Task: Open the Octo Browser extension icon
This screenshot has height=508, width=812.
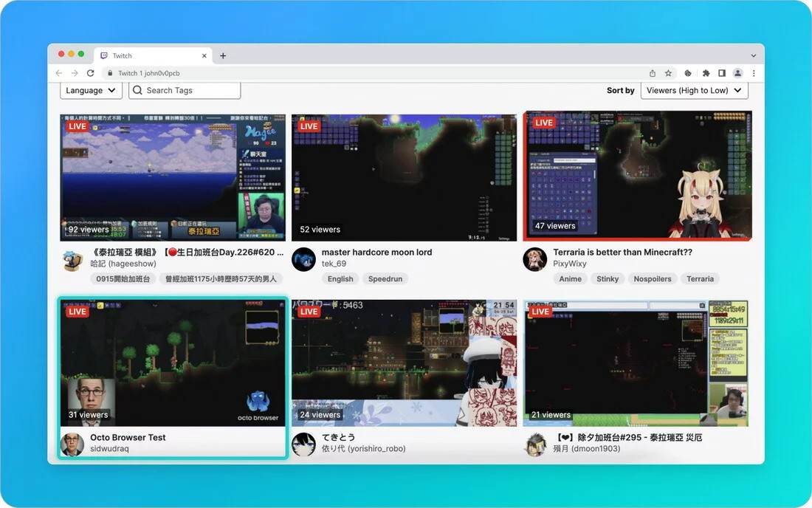Action: pos(688,73)
